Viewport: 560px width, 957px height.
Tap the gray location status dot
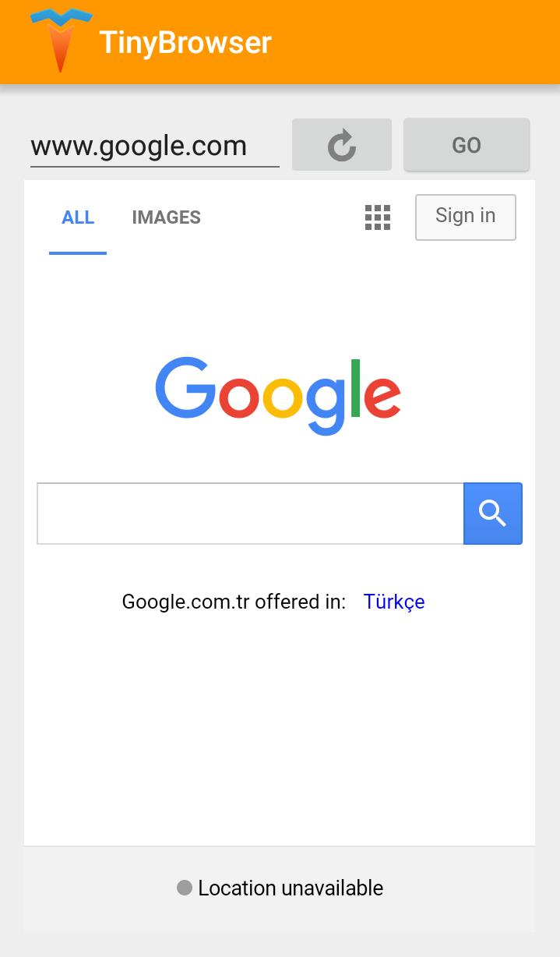pos(185,888)
